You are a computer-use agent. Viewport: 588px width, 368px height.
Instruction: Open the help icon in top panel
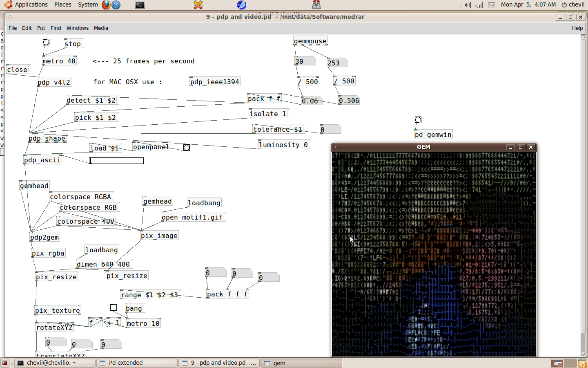coord(116,5)
